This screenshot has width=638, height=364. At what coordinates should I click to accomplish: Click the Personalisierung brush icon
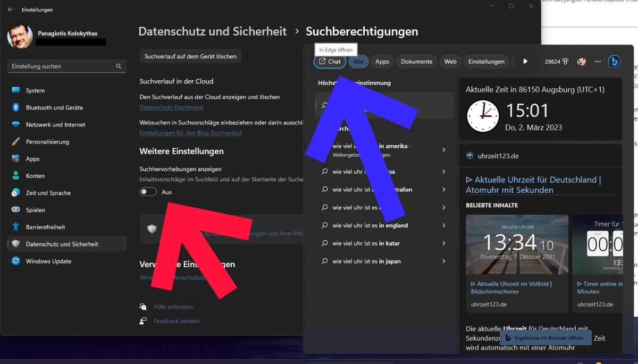[16, 141]
